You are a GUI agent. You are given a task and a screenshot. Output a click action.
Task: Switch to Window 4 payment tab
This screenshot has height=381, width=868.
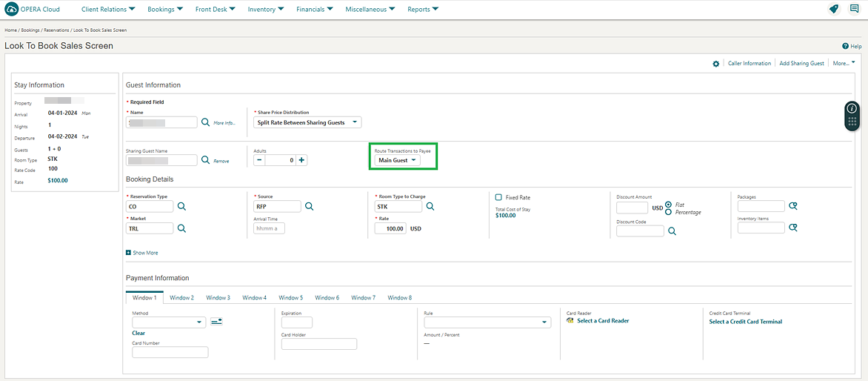click(254, 297)
